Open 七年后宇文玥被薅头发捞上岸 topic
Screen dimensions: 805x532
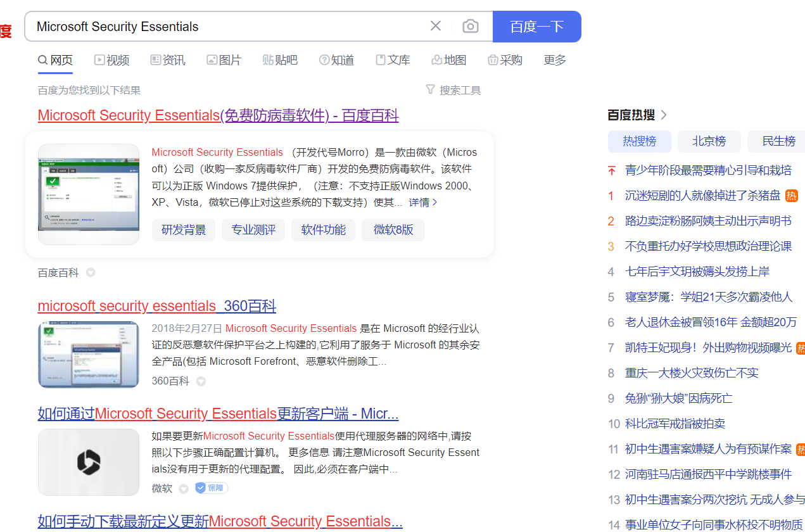pos(697,272)
